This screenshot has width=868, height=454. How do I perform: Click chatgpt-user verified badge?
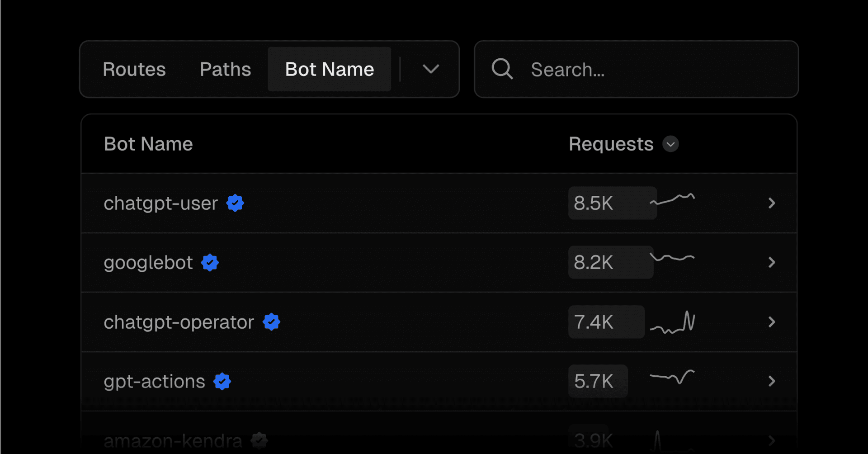[x=235, y=203]
